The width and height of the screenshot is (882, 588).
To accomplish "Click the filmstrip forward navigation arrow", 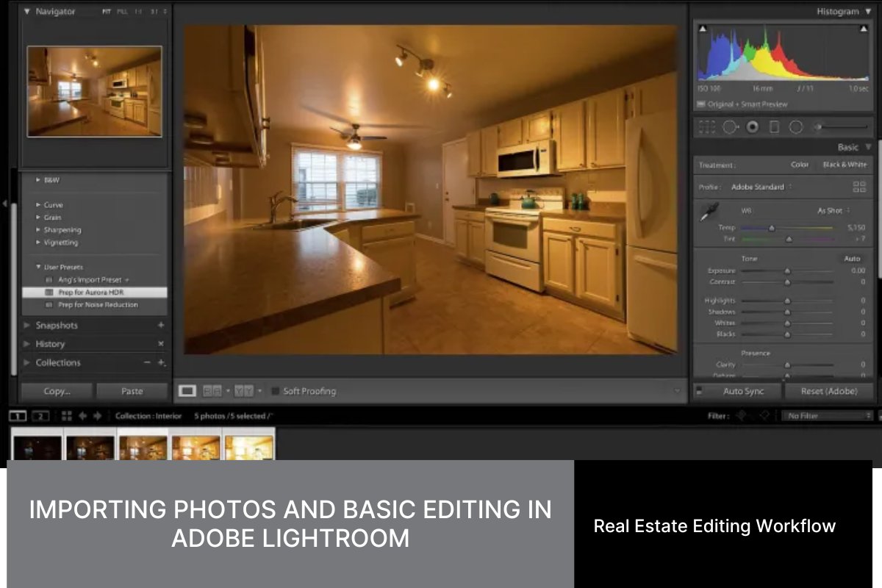I will (97, 415).
